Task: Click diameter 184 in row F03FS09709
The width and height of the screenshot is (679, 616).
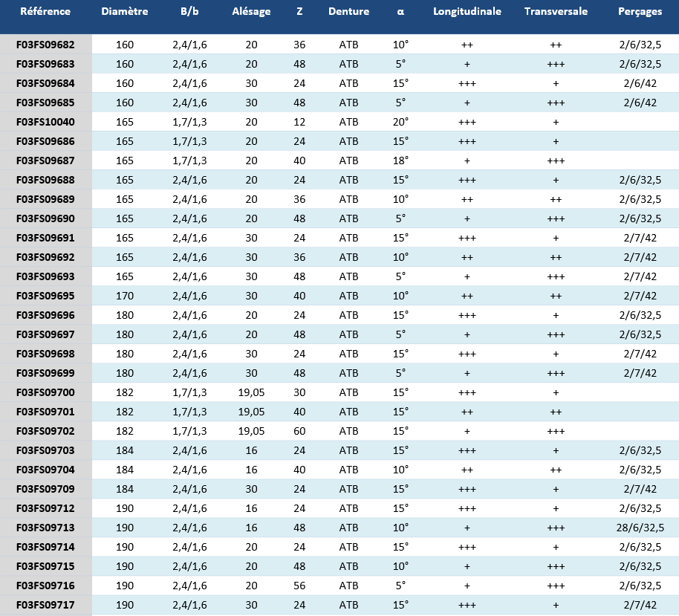Action: [125, 489]
